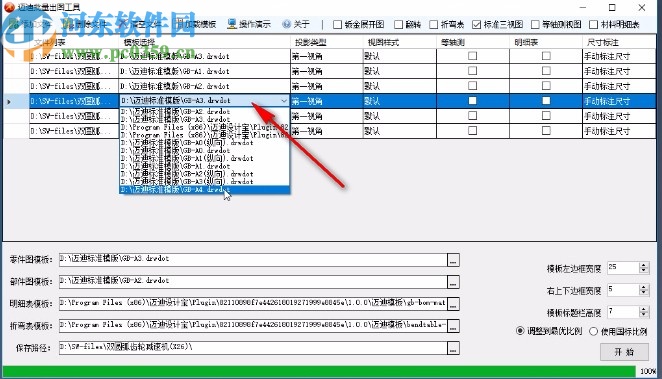
Task: Click 默认 cell in the GB-A3 first row
Action: click(400, 56)
